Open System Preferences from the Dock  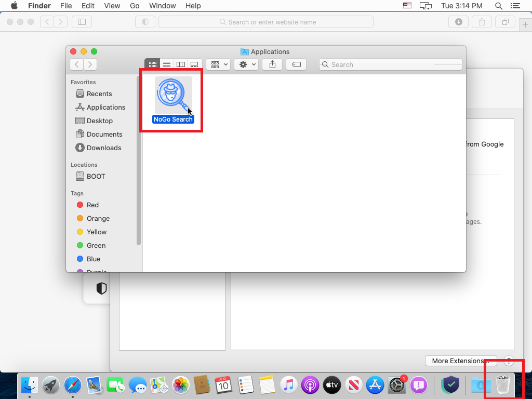396,385
